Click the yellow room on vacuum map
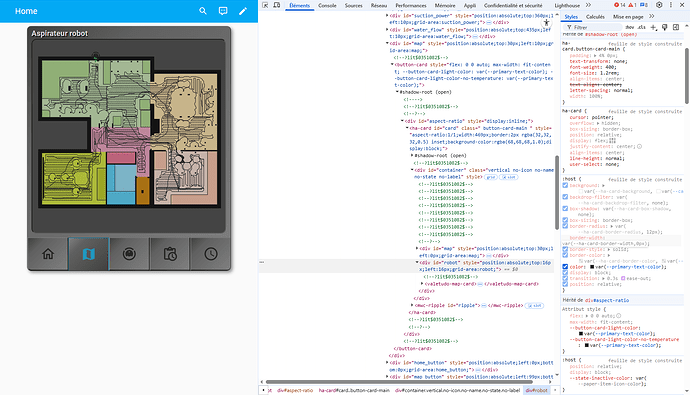Image resolution: width=690 pixels, height=395 pixels. 73,179
